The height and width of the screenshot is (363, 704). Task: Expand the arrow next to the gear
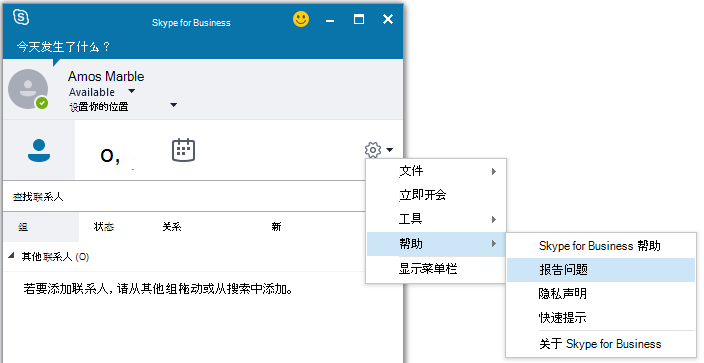[389, 150]
